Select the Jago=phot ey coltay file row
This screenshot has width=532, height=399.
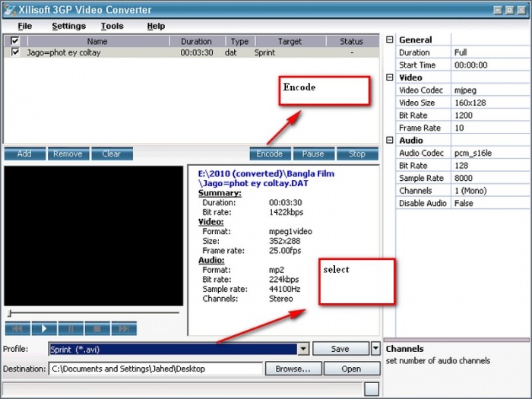click(192, 52)
